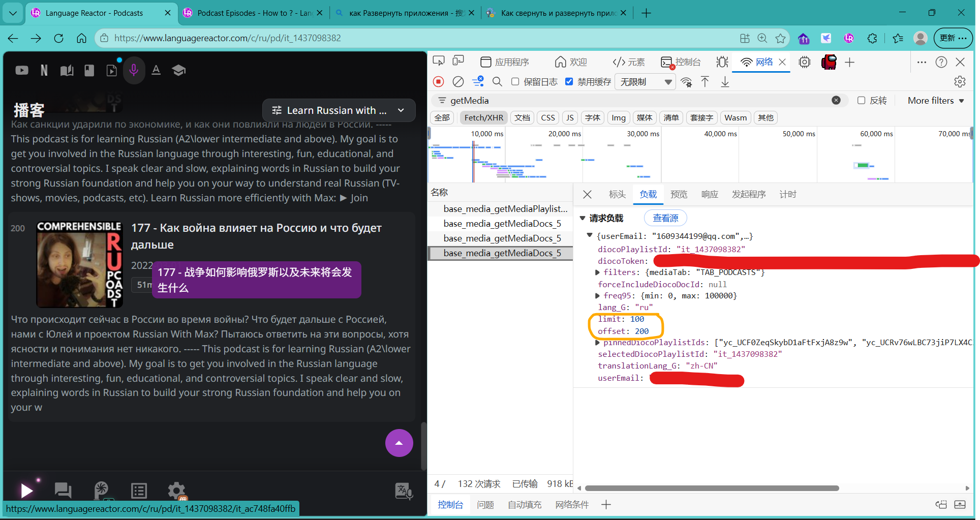The width and height of the screenshot is (980, 520).
Task: Switch to the 标头 headers tab
Action: pos(617,194)
